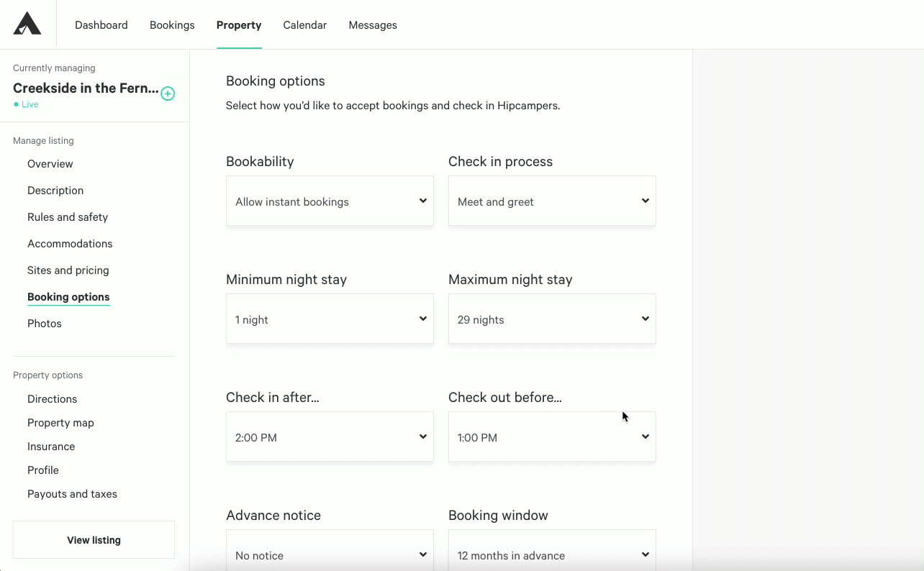Select Booking options in the sidebar
Viewport: 924px width, 571px height.
point(68,297)
